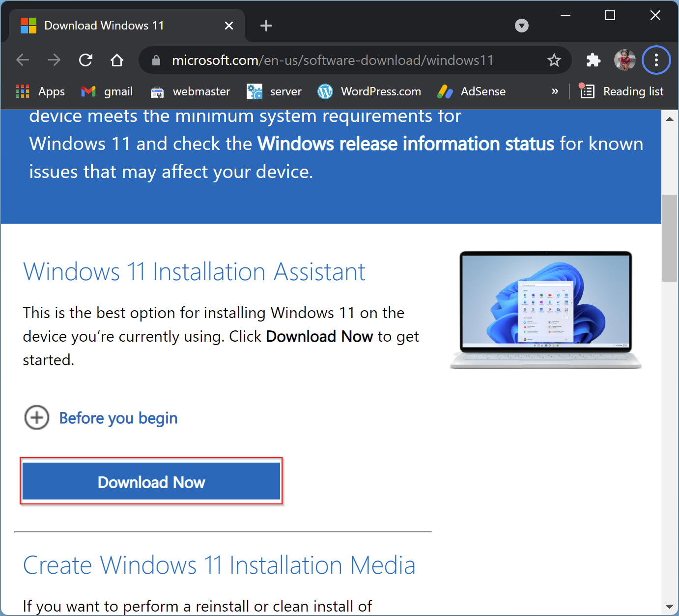Open the Reading list
Image resolution: width=679 pixels, height=616 pixels.
tap(622, 91)
